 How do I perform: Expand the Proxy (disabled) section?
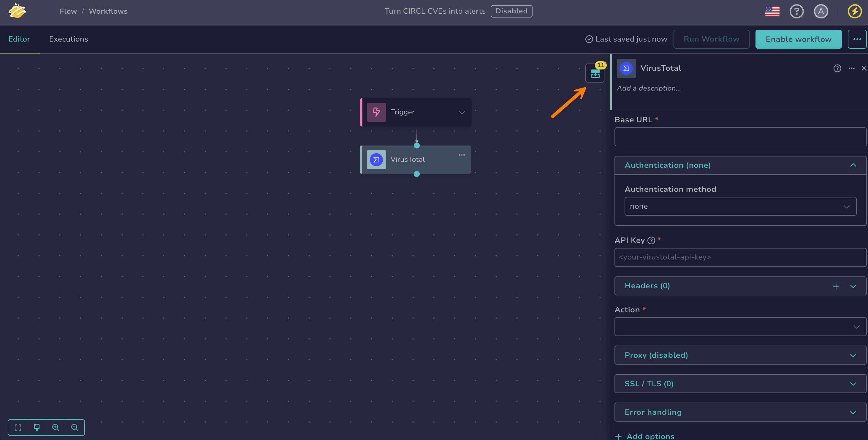740,355
